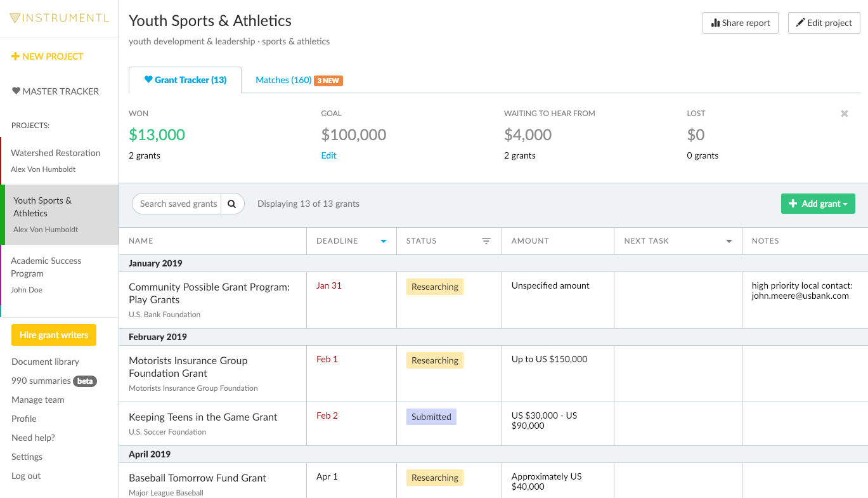The image size is (868, 498).
Task: Open Share report with chart icon
Action: click(x=740, y=23)
